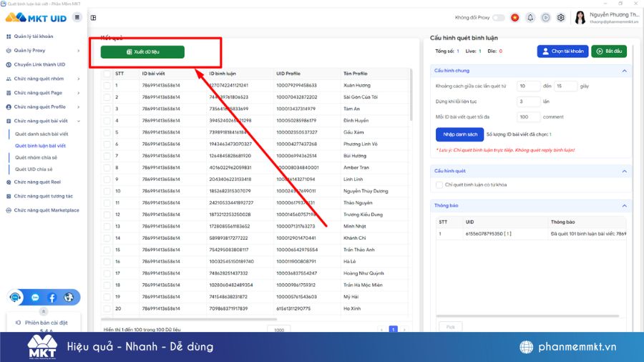Select the UID cell 61556078795350 in Thông báo
Image resolution: width=644 pixels, height=362 pixels.
(x=488, y=233)
